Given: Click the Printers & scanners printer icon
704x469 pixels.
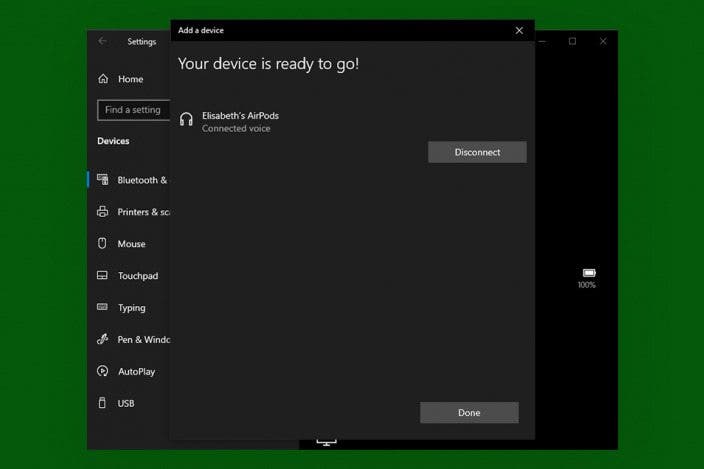Looking at the screenshot, I should tap(103, 212).
